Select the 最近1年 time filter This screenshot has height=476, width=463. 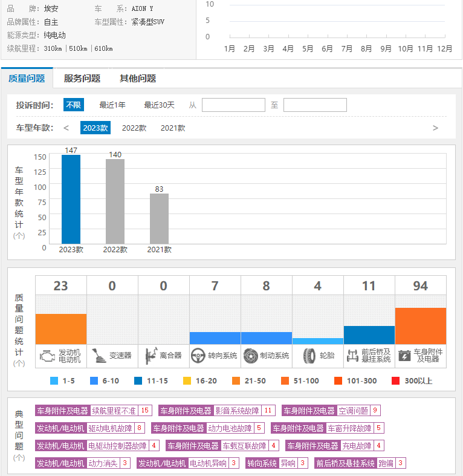tap(112, 105)
